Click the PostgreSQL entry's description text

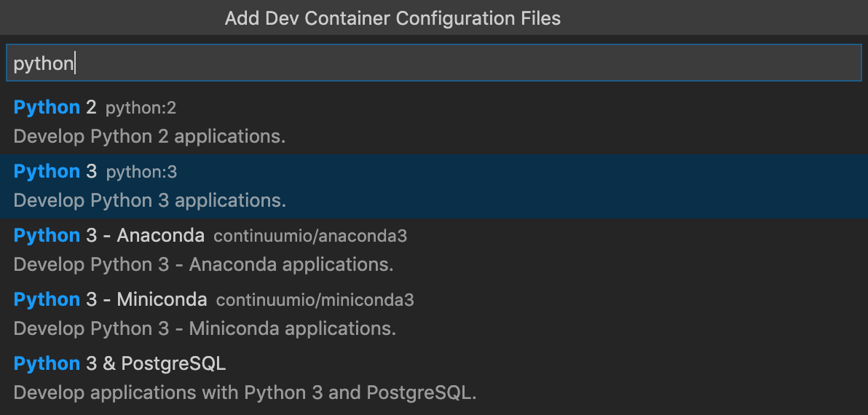click(245, 392)
